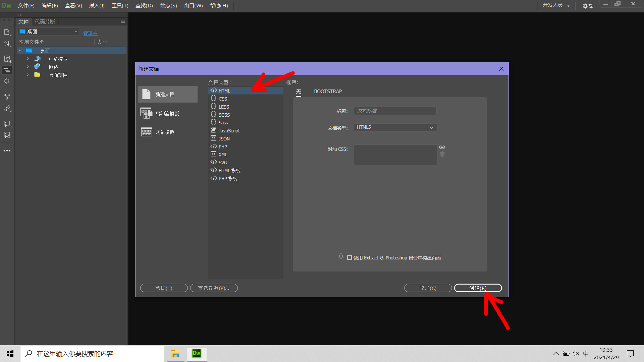Click the 管理站 link
Viewport: 644px width, 362px height.
click(90, 33)
